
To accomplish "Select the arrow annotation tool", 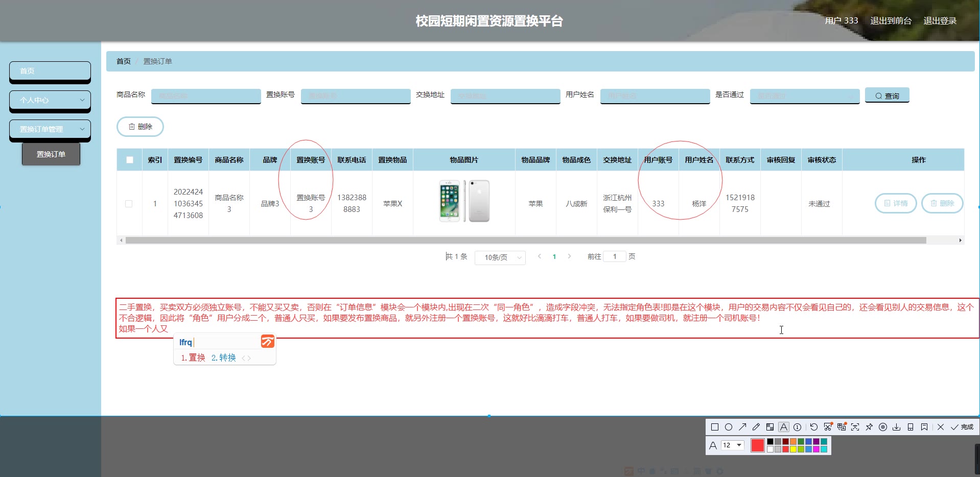I will tap(742, 427).
